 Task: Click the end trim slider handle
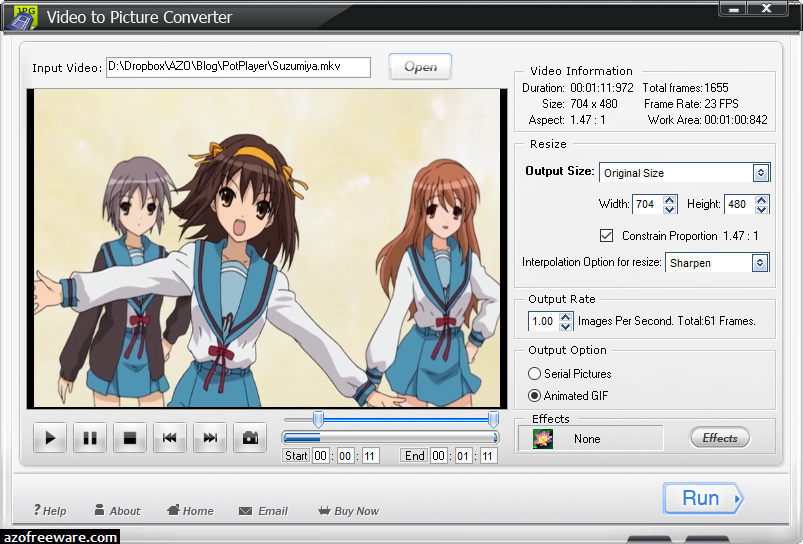pos(494,419)
